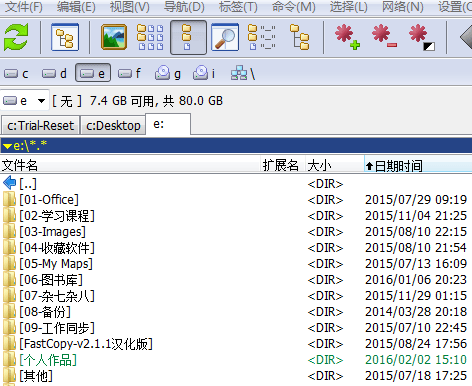This screenshot has height=386, width=472.
Task: Select the green [个人作品] folder name
Action: (x=48, y=360)
